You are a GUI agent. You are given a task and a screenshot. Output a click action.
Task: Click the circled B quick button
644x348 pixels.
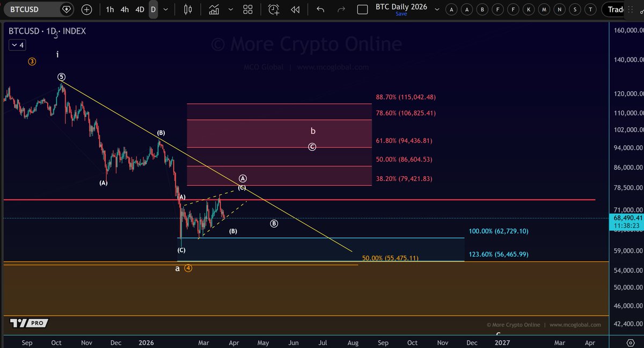(483, 10)
